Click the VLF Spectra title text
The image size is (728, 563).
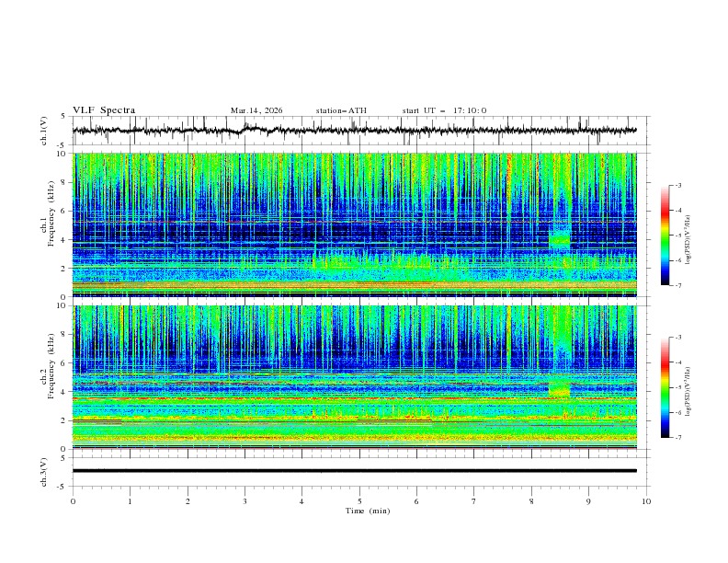point(104,110)
